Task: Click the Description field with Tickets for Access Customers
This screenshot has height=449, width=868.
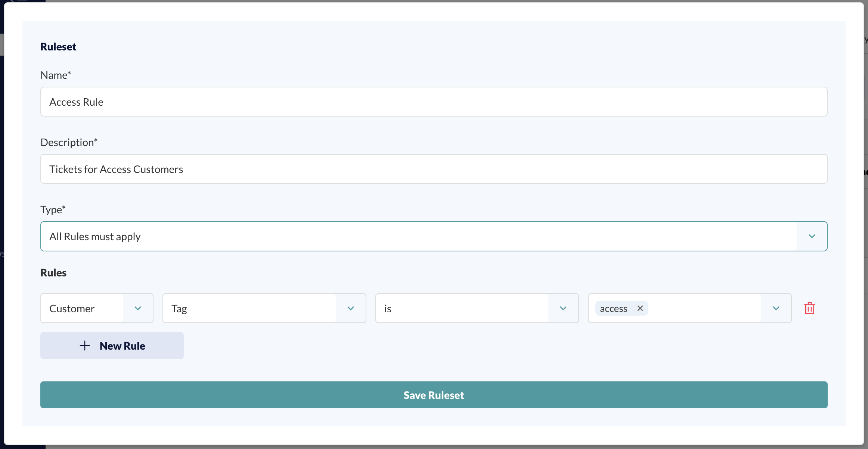Action: (x=434, y=169)
